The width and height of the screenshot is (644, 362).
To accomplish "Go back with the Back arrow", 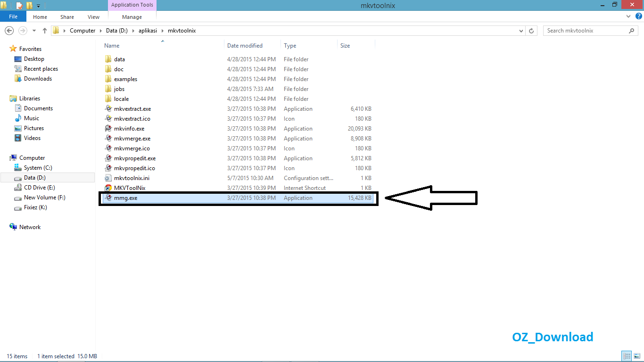I will coord(9,31).
